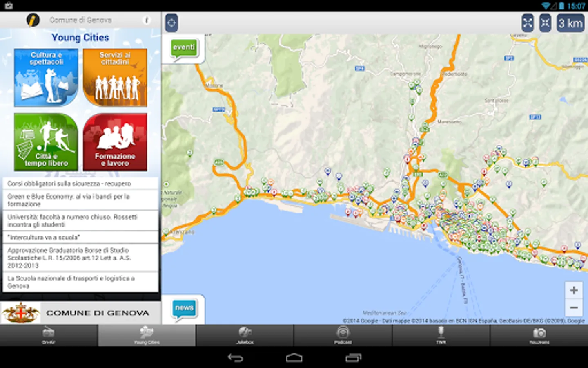
Task: Tap the clock showing 15:07
Action: coord(576,6)
